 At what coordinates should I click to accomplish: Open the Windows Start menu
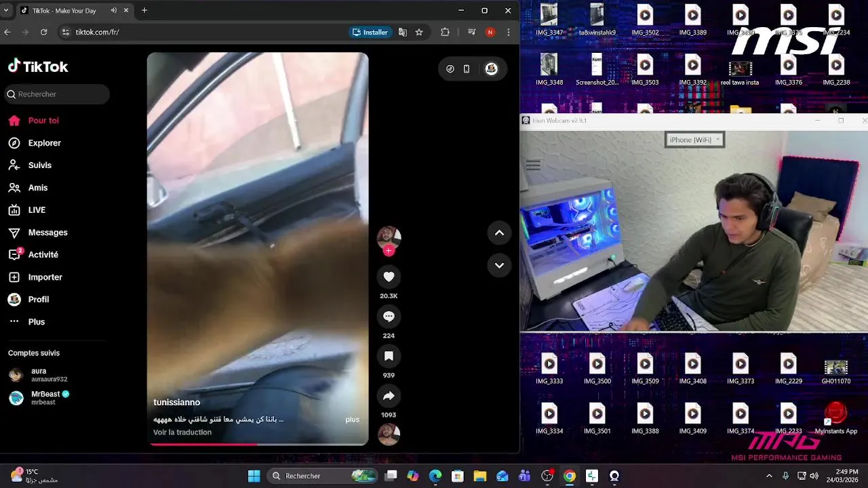pos(254,476)
